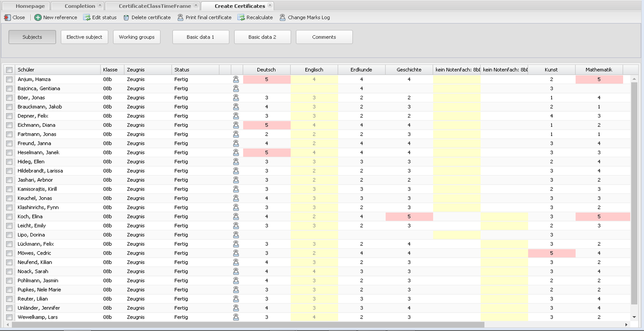Image resolution: width=644 pixels, height=331 pixels.
Task: Click the vertical scrollbar down arrow
Action: [x=634, y=317]
